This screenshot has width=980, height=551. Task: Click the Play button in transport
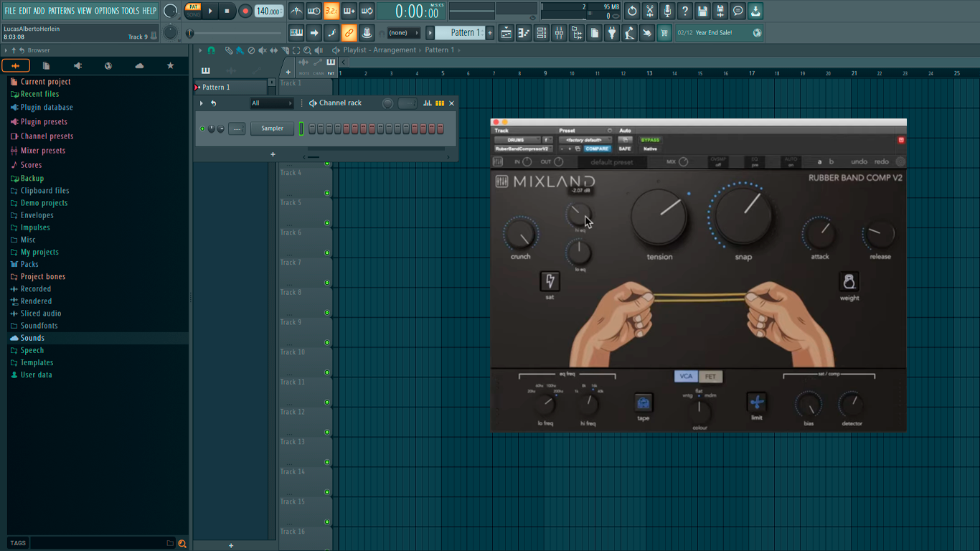(210, 11)
